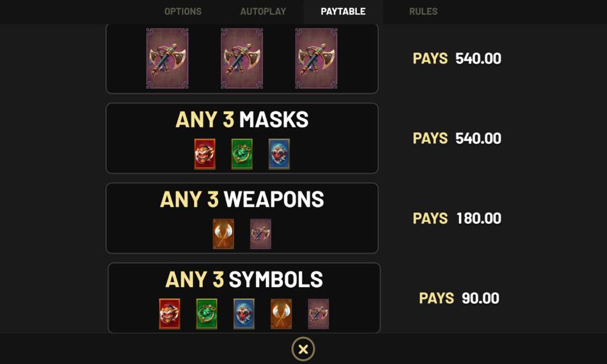Choose the green mask under ANY 3 SYMBOLS

pyautogui.click(x=206, y=314)
